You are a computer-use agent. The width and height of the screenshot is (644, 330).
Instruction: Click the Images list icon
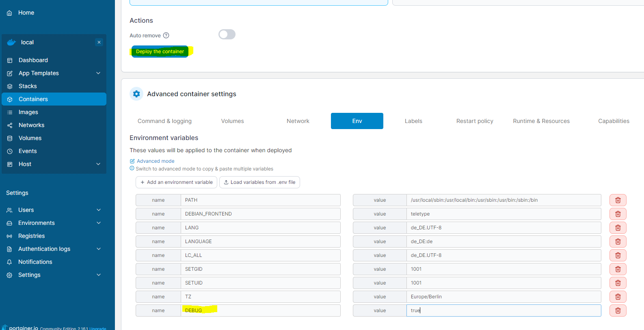tap(10, 112)
